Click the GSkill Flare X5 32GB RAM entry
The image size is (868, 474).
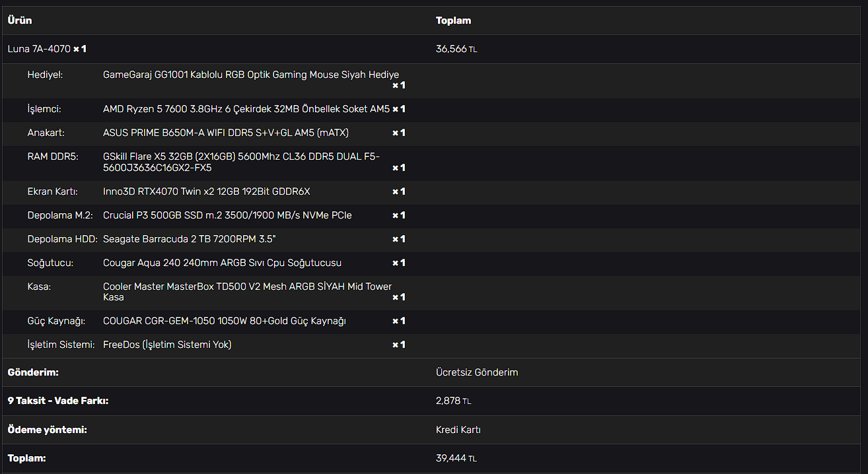coord(241,162)
